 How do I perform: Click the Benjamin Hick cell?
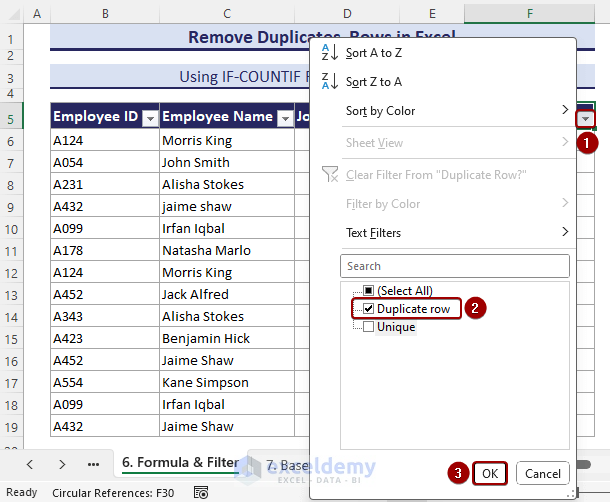[x=227, y=338]
